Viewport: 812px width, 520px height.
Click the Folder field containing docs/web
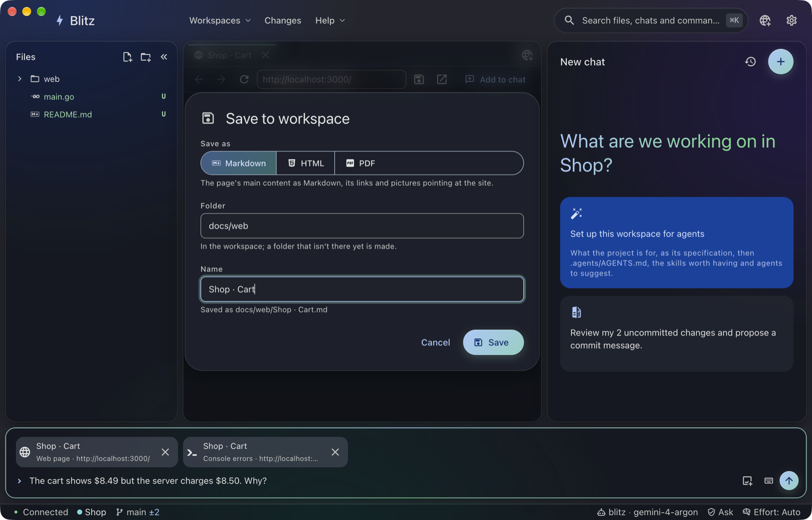click(362, 226)
